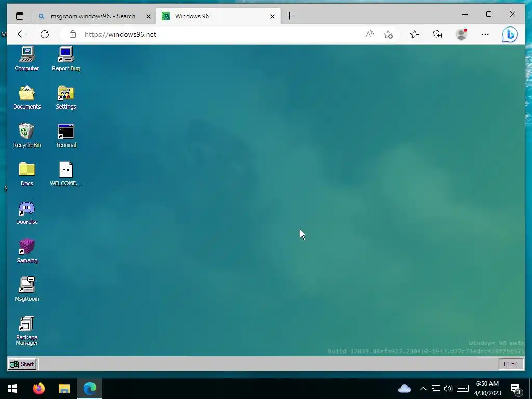Refresh the current page
The height and width of the screenshot is (399, 532).
point(45,34)
